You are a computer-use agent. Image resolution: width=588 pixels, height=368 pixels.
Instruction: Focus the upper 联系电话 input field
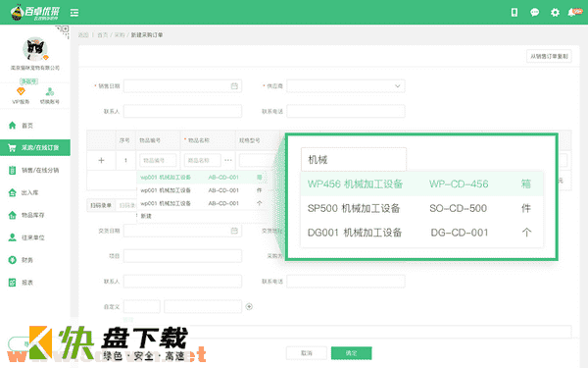coord(346,111)
